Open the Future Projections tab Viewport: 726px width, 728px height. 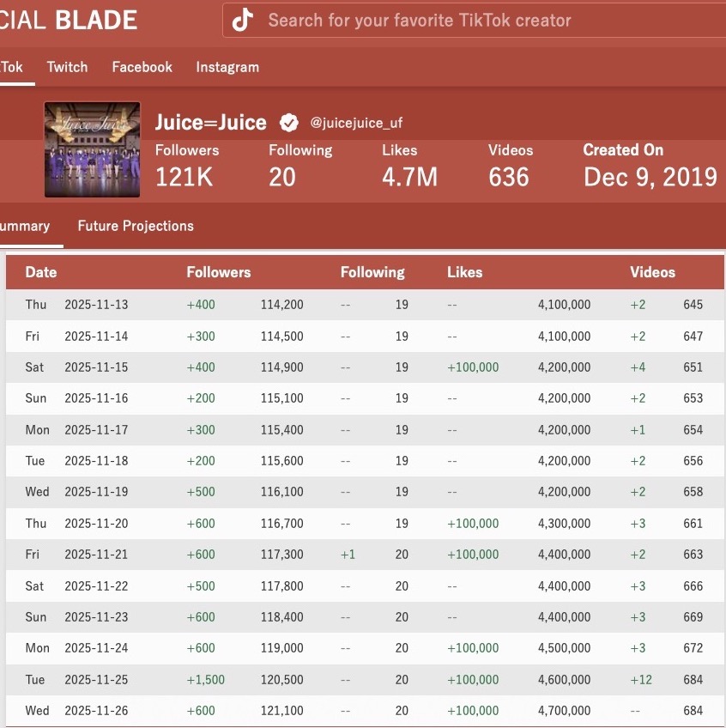(136, 226)
